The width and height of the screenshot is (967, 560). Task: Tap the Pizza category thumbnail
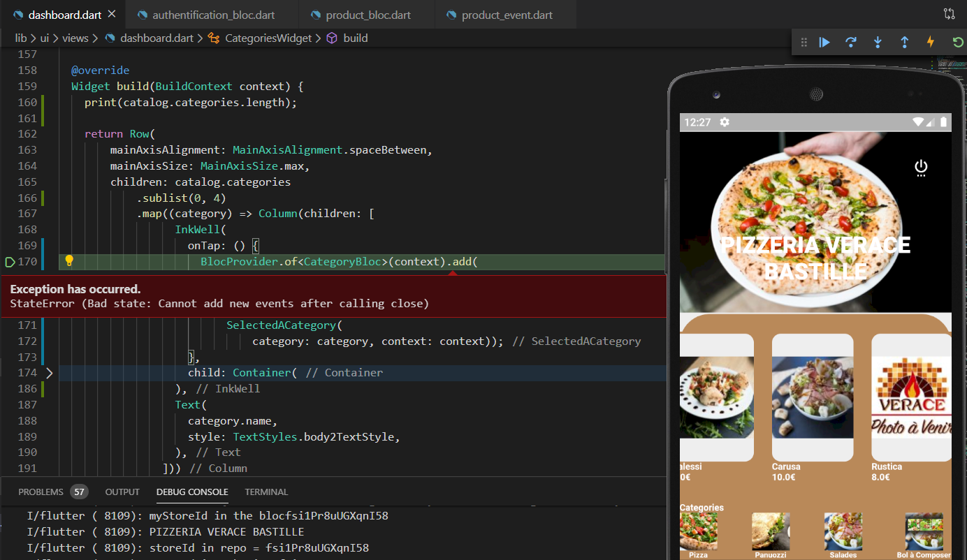(x=698, y=531)
